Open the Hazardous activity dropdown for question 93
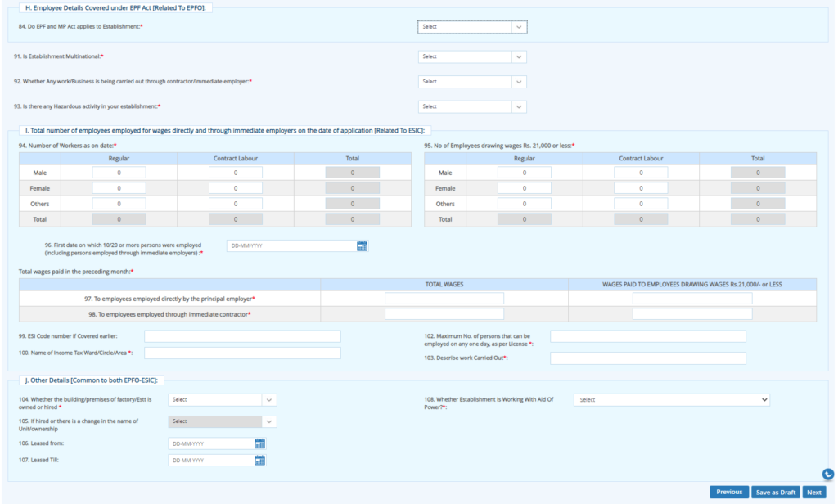Viewport: 838px width, 504px height. coord(472,106)
